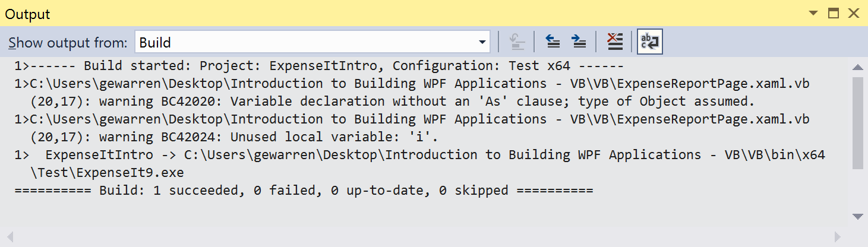
Task: Toggle word wrap in Output window
Action: [649, 42]
